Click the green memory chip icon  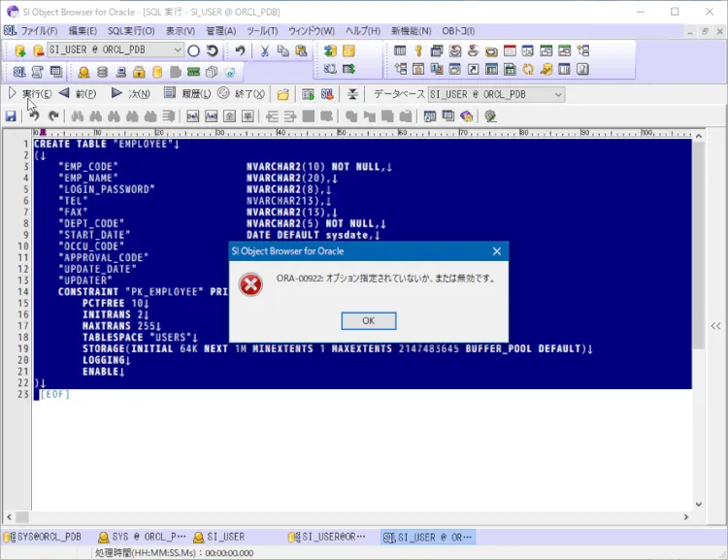pyautogui.click(x=193, y=72)
